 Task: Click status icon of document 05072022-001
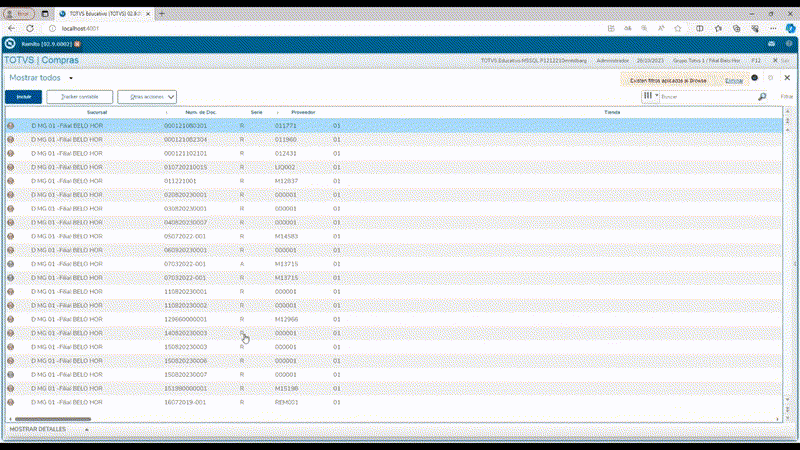11,236
